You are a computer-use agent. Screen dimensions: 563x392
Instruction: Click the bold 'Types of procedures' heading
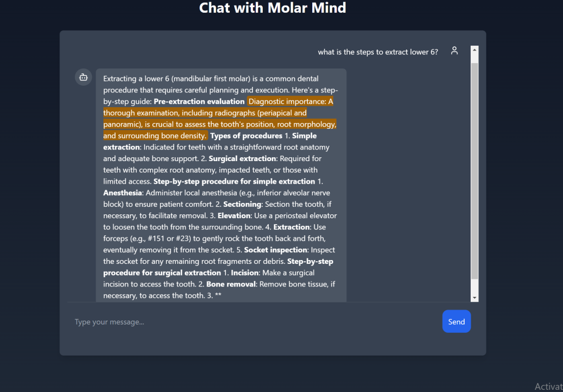coord(246,136)
